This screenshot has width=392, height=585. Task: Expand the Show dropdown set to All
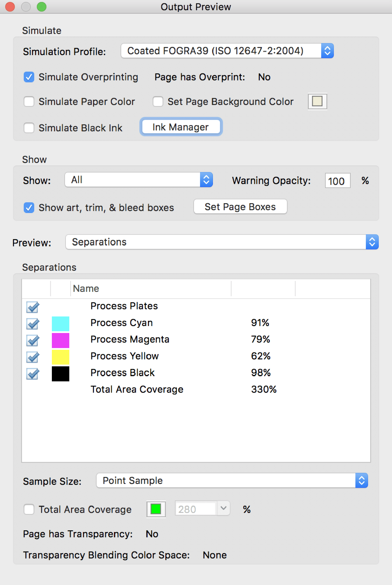[139, 180]
